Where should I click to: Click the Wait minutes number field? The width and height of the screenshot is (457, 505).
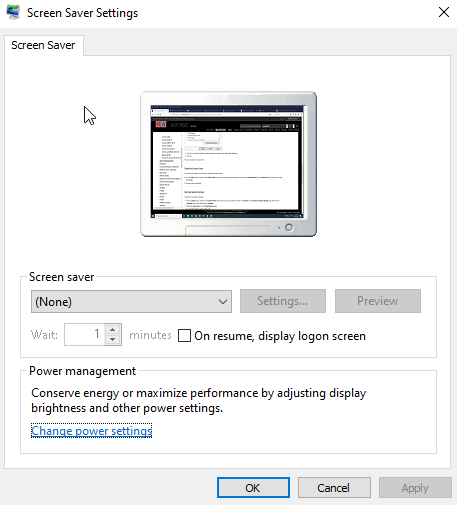tap(84, 334)
